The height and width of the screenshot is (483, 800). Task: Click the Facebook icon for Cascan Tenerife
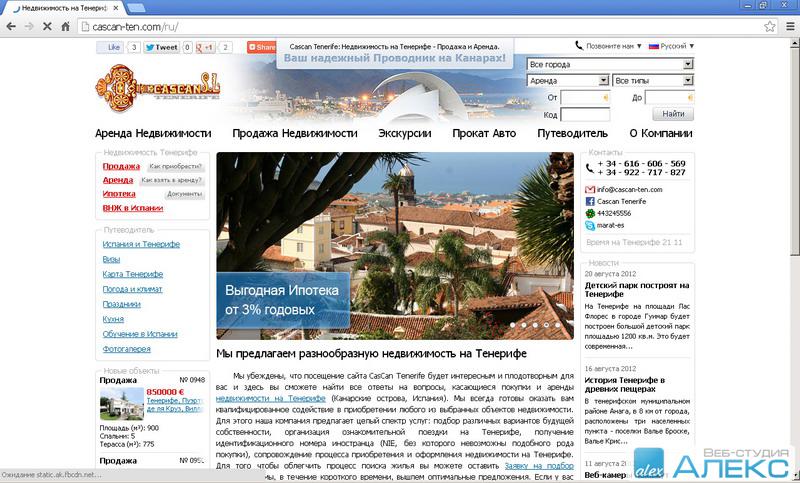[590, 201]
